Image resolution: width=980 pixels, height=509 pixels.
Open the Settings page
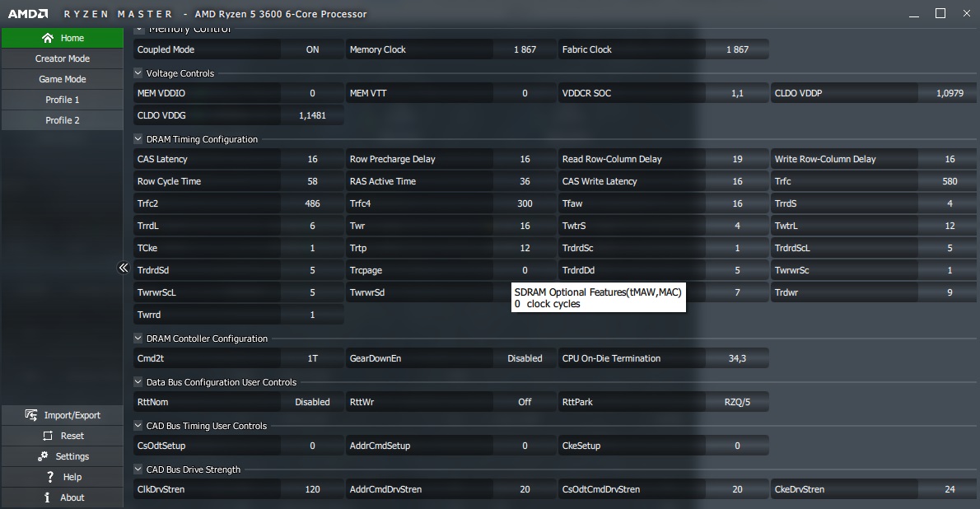pyautogui.click(x=63, y=456)
